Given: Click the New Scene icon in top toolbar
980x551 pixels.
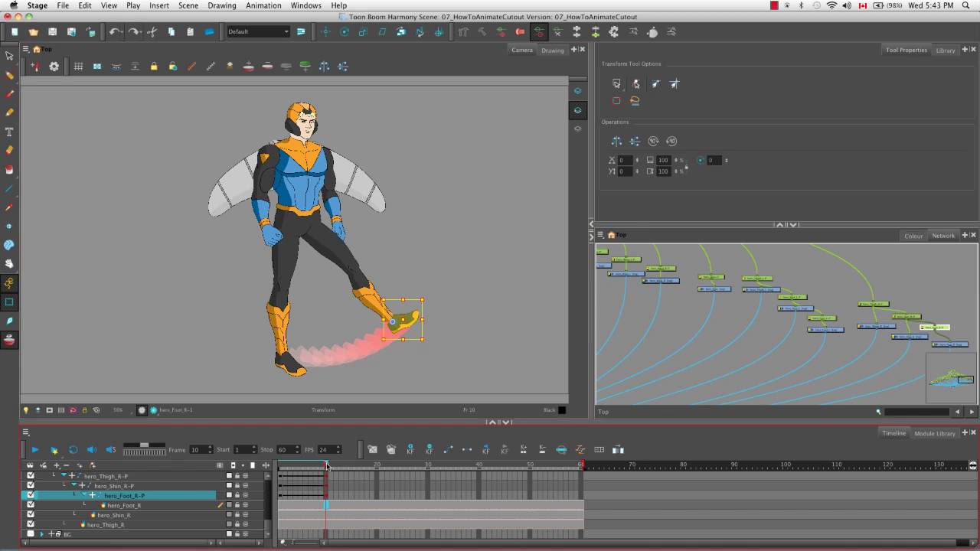Looking at the screenshot, I should pyautogui.click(x=15, y=32).
